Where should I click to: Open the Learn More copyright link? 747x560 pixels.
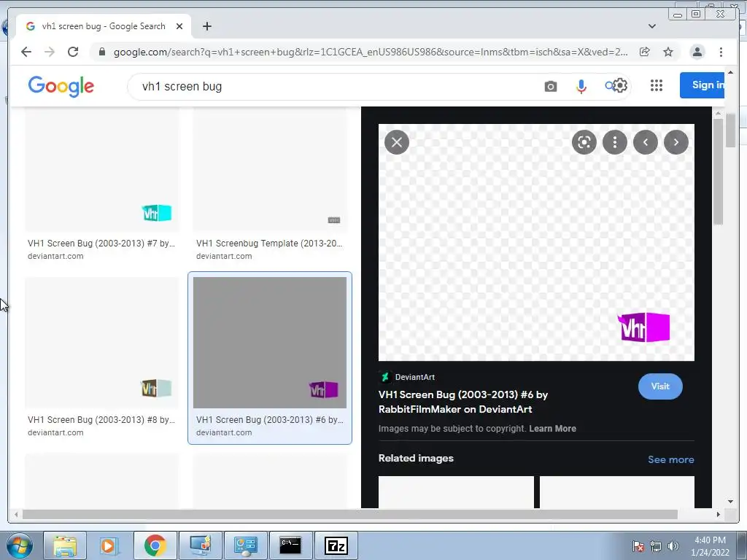[553, 429]
